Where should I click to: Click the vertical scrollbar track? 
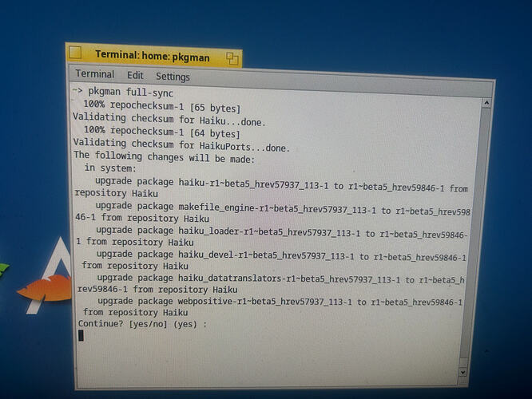(x=475, y=234)
